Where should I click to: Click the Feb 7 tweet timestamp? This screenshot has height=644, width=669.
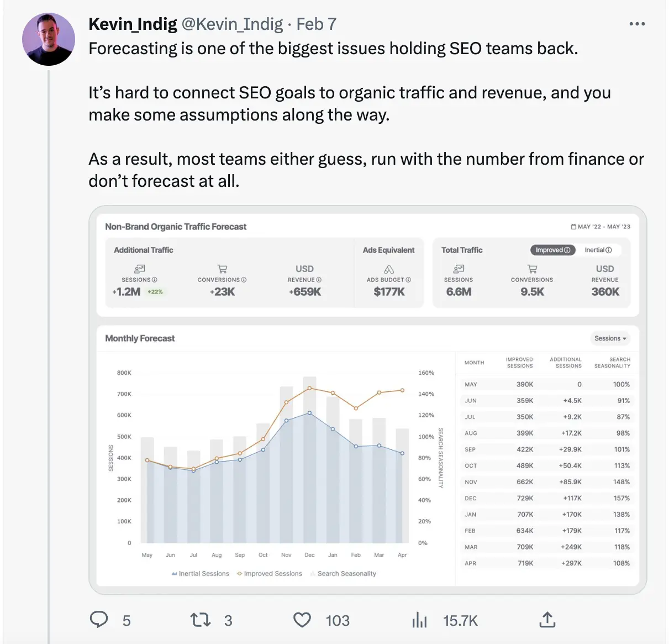click(317, 24)
